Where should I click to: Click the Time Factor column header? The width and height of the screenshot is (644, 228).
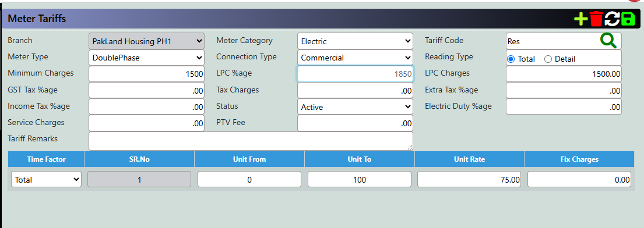click(46, 159)
